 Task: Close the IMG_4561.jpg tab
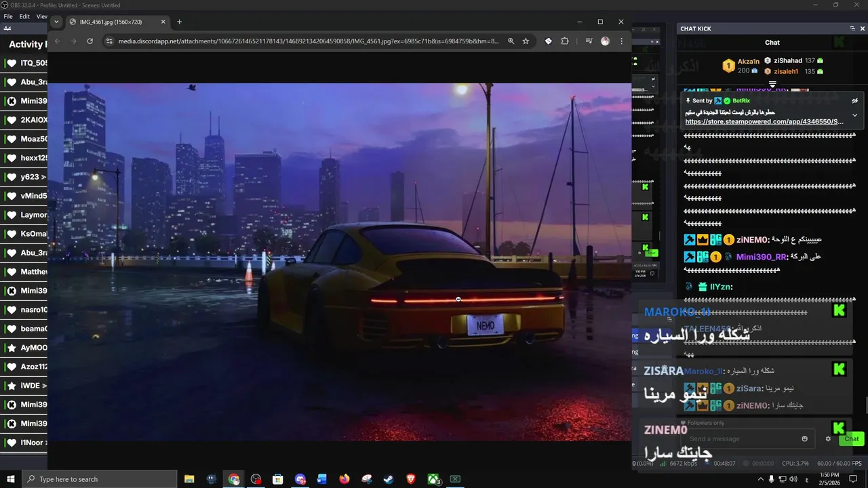(x=163, y=22)
